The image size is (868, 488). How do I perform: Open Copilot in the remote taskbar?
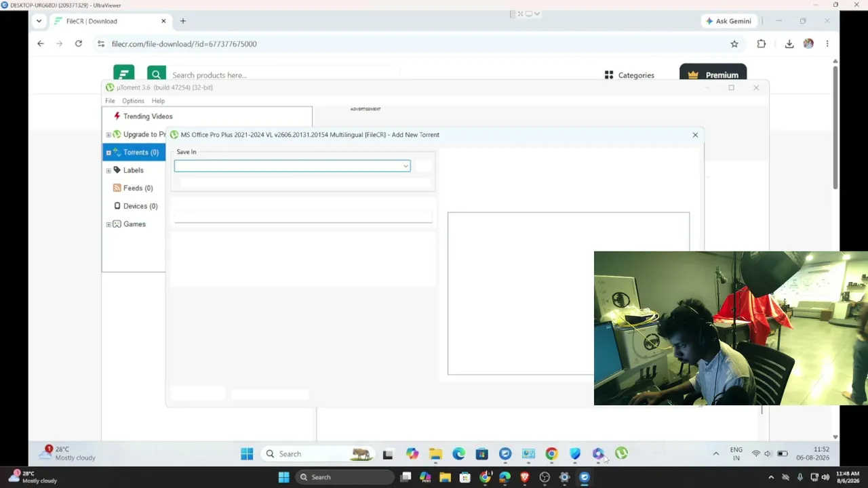pyautogui.click(x=412, y=454)
